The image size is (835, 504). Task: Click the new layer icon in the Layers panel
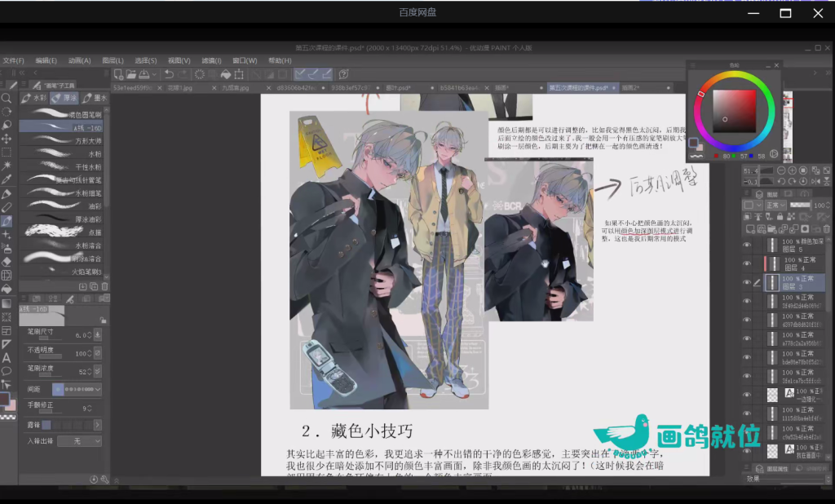750,229
